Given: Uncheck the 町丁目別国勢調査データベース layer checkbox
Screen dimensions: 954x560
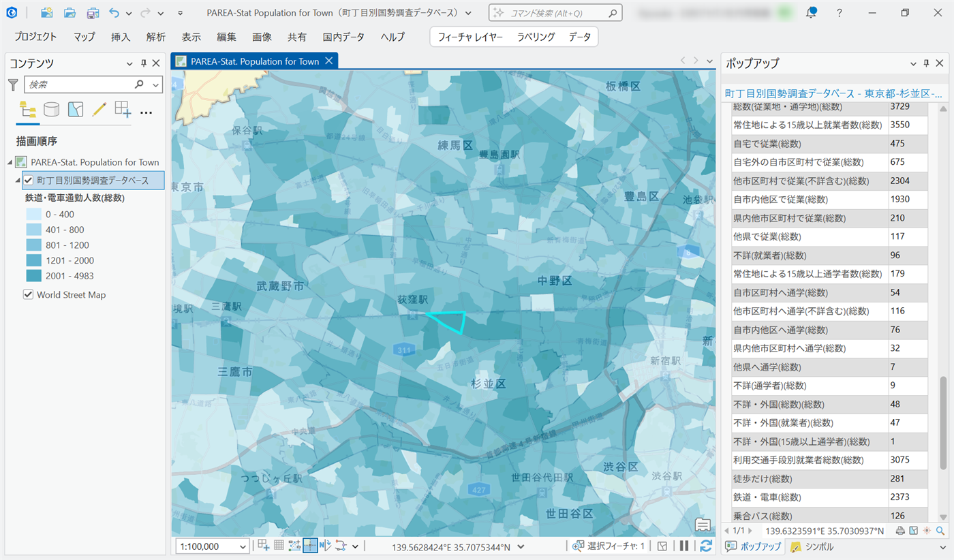Looking at the screenshot, I should point(29,181).
